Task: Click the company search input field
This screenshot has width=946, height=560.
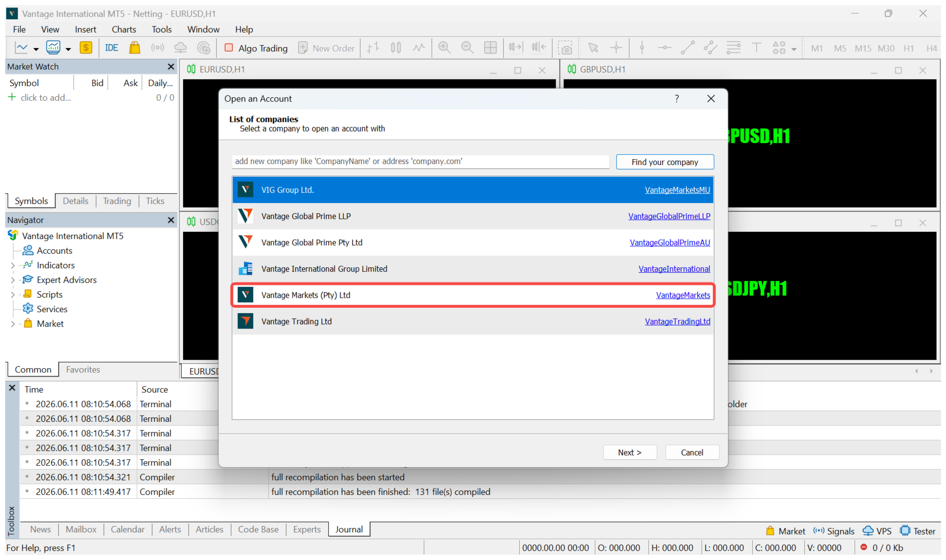Action: 421,162
